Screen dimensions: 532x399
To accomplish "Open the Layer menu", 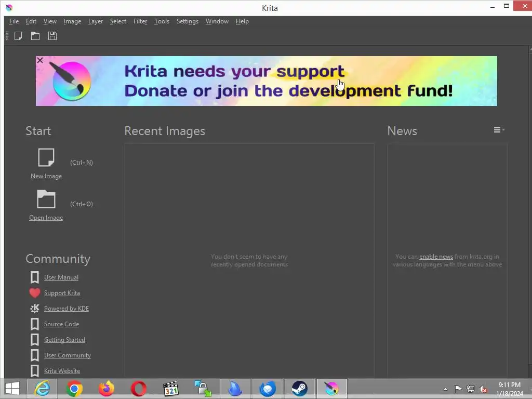I will coord(96,21).
